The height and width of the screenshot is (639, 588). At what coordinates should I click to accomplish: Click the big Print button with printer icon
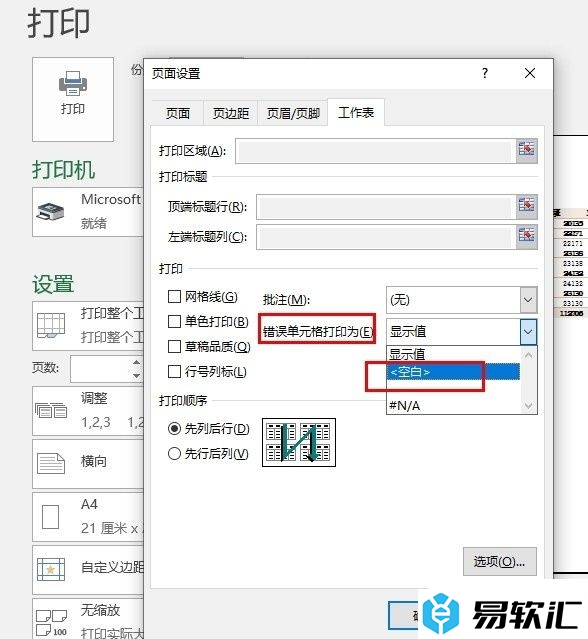coord(73,99)
